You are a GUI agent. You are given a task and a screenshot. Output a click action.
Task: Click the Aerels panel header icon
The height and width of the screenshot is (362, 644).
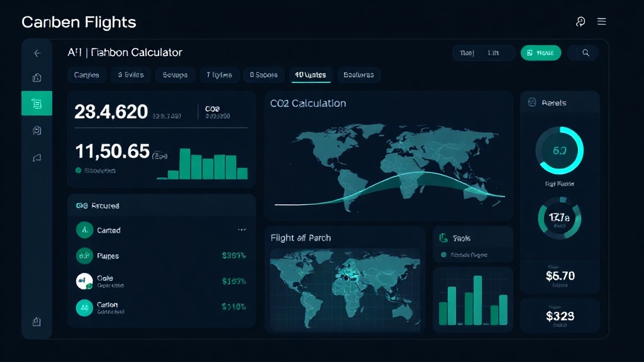point(532,102)
